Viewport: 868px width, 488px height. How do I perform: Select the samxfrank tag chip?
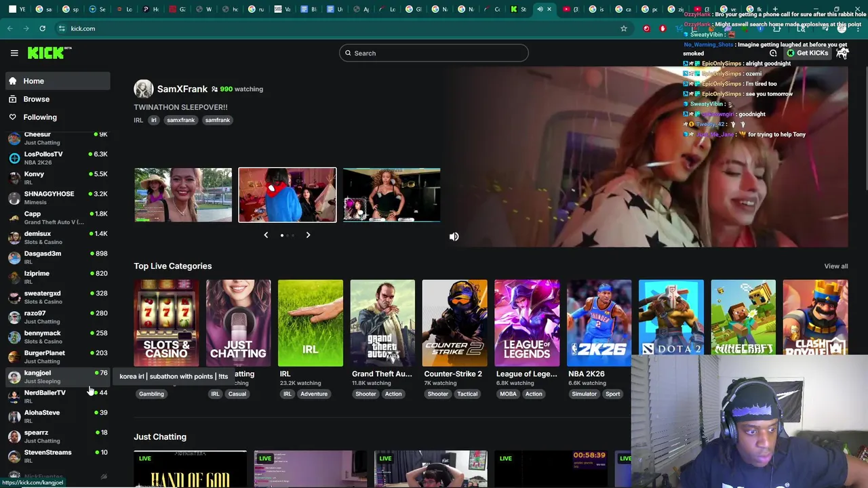tap(180, 120)
